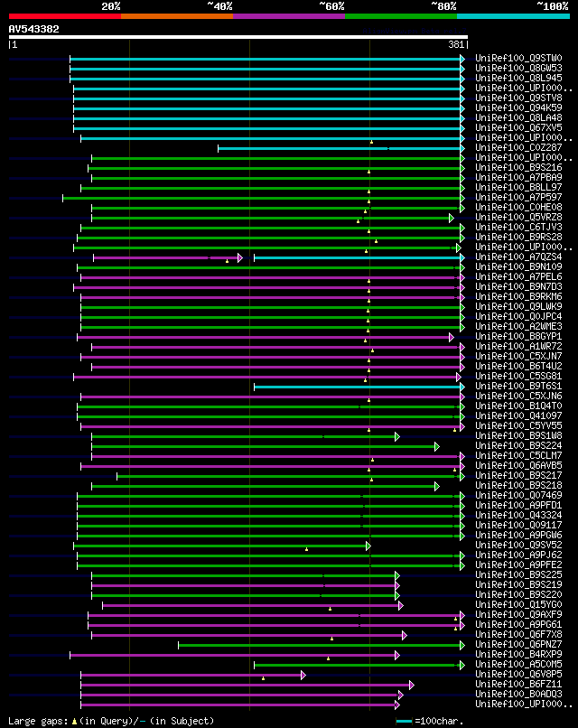Click hit label UniRef100_B9S216
The image size is (578, 728).
518,168
